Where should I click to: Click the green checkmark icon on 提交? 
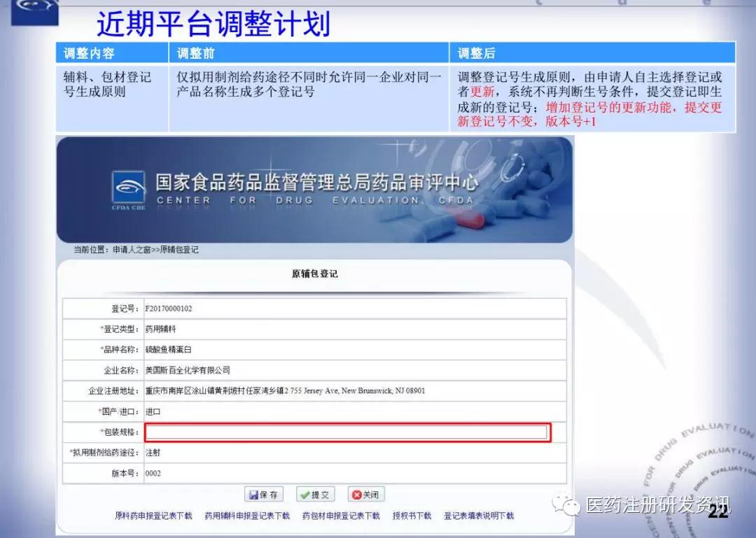click(x=304, y=495)
